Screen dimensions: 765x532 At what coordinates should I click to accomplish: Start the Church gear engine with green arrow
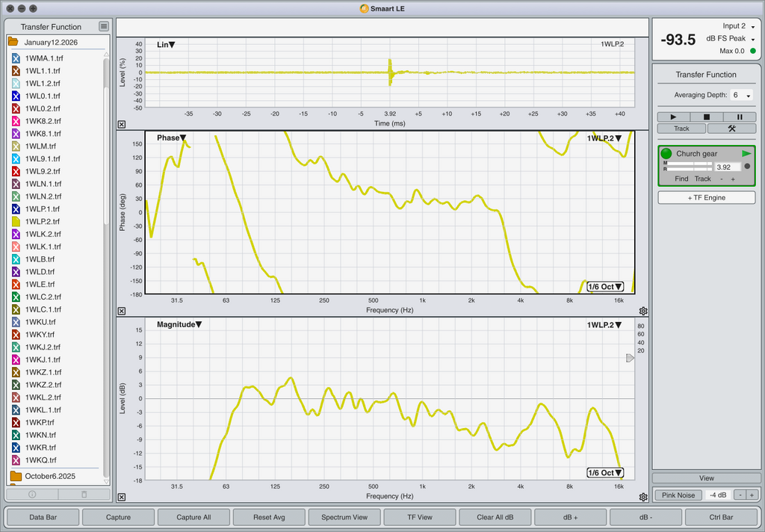tap(746, 153)
